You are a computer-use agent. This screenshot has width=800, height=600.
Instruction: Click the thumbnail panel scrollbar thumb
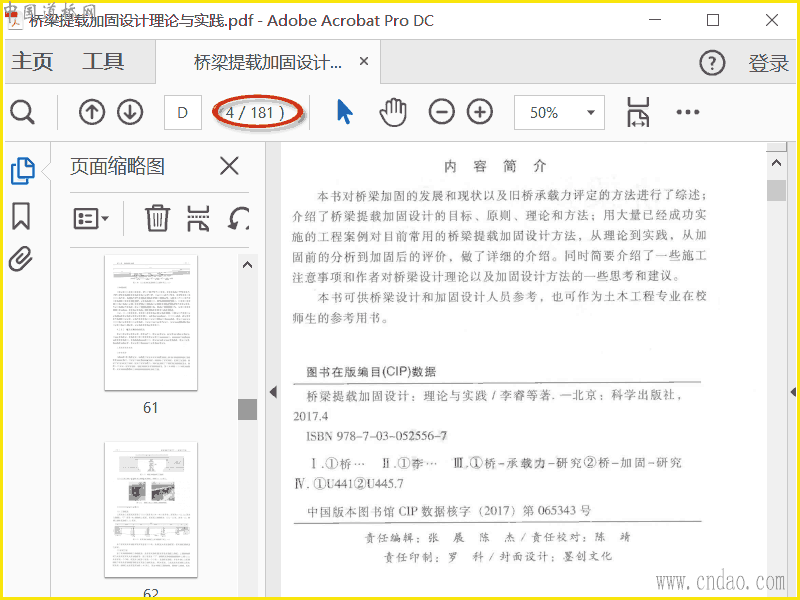pos(247,410)
